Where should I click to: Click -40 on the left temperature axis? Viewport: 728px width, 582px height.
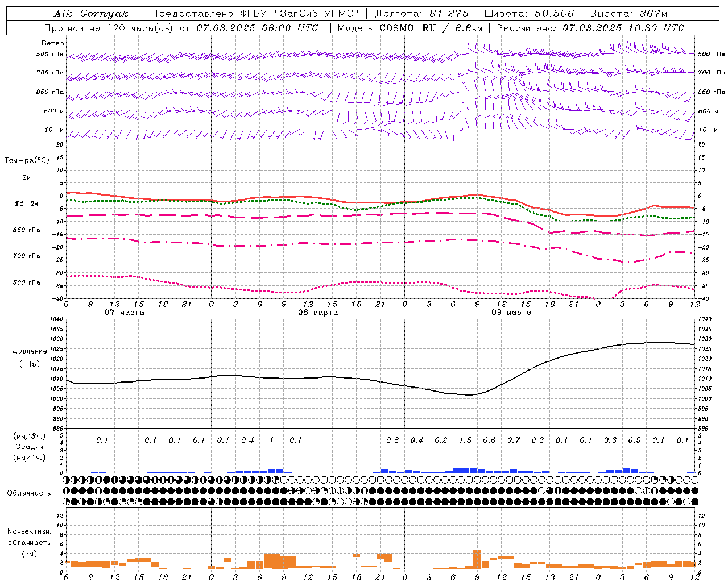[57, 299]
